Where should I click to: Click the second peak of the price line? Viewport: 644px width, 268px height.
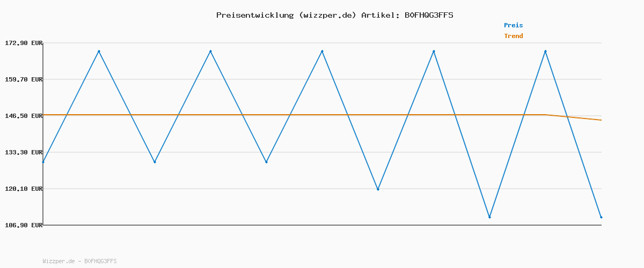[210, 51]
